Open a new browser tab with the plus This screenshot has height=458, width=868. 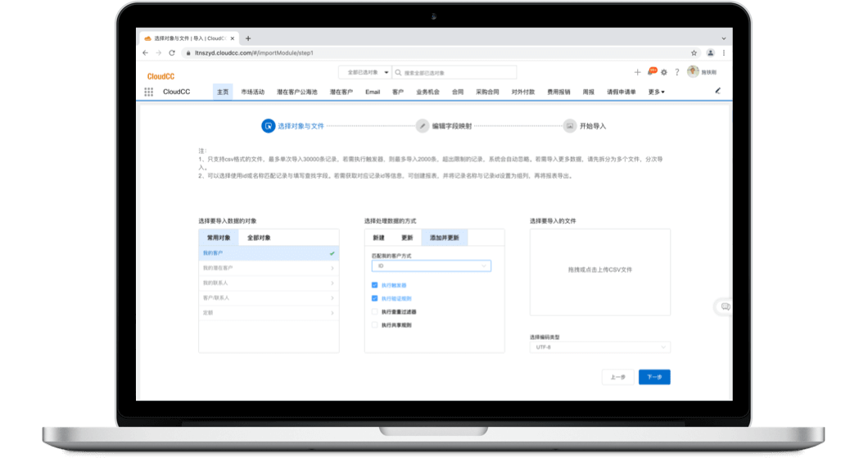tap(248, 39)
